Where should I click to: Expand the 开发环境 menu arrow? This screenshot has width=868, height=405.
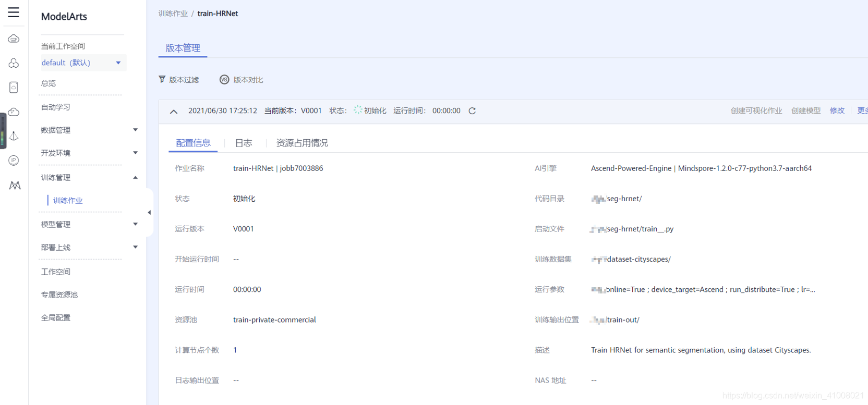pos(135,153)
